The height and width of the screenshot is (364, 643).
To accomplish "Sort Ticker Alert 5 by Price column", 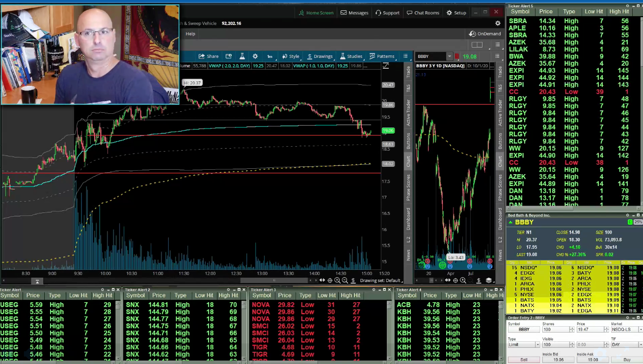I will click(x=546, y=11).
